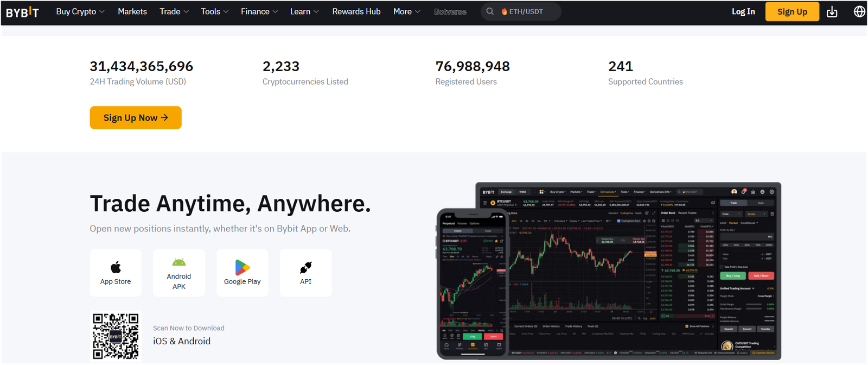
Task: Click the QR code for app download
Action: (x=116, y=336)
